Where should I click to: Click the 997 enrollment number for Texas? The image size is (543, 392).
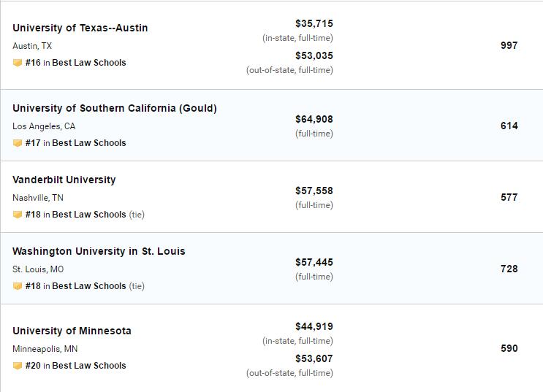pyautogui.click(x=509, y=45)
